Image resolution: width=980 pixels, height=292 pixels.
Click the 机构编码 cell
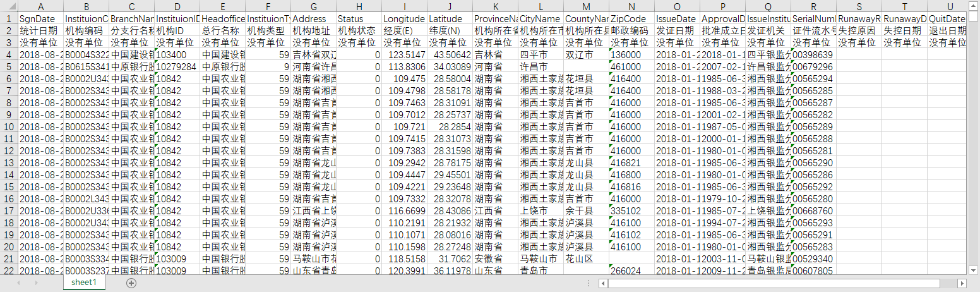[86, 31]
